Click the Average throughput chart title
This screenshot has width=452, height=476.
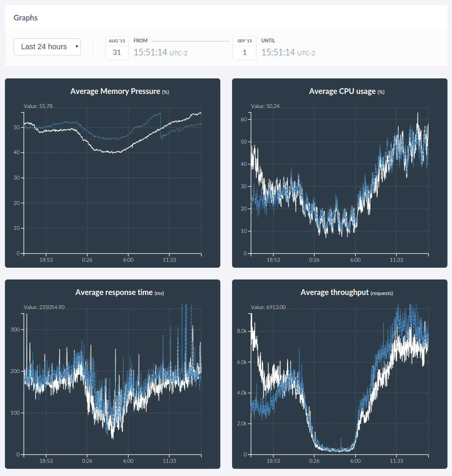(347, 292)
